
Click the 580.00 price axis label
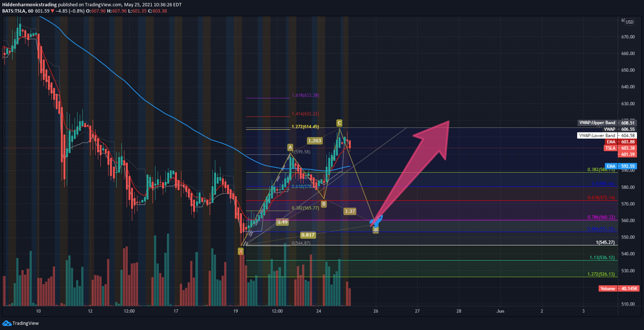click(628, 187)
